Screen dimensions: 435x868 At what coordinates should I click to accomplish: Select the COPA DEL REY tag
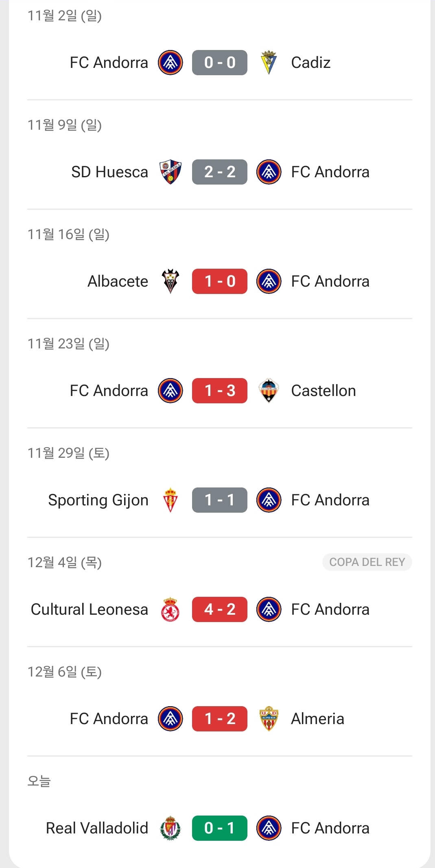tap(367, 562)
